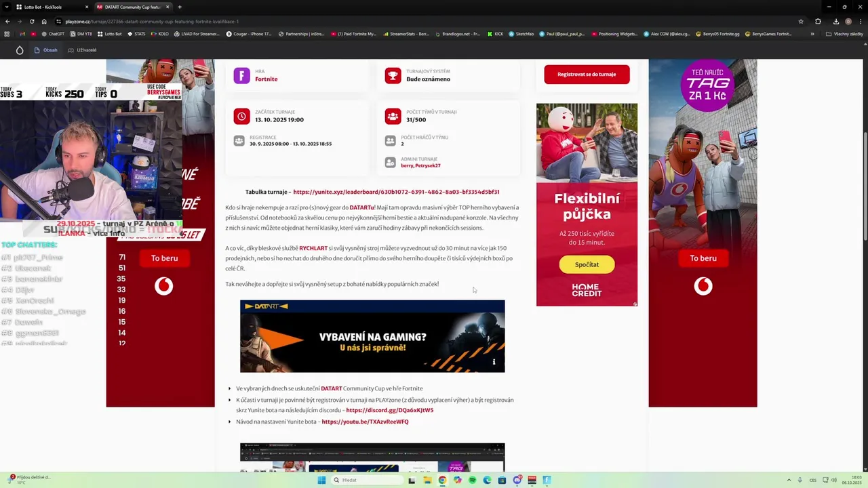Go back using the browser back arrow

point(7,21)
